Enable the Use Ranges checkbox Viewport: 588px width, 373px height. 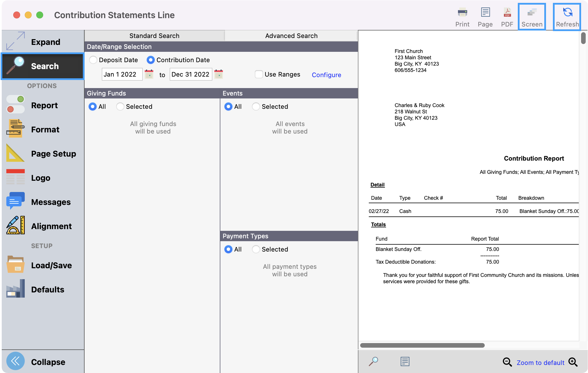(x=259, y=74)
